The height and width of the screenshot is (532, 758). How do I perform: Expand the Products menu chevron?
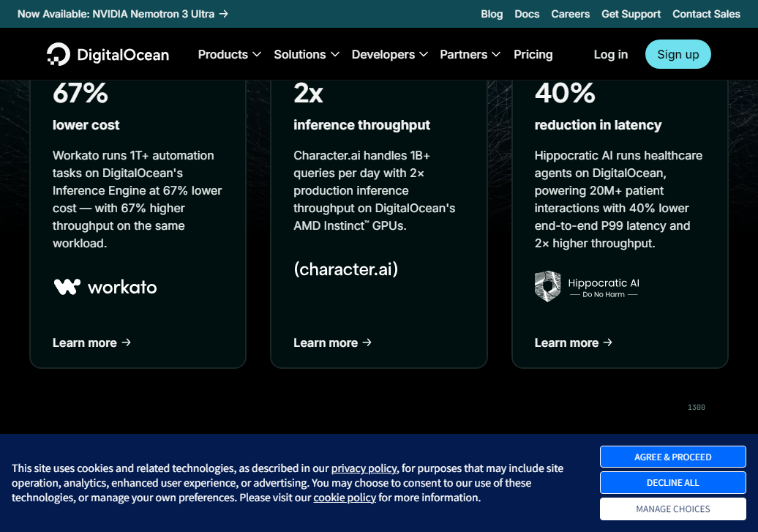(x=257, y=55)
